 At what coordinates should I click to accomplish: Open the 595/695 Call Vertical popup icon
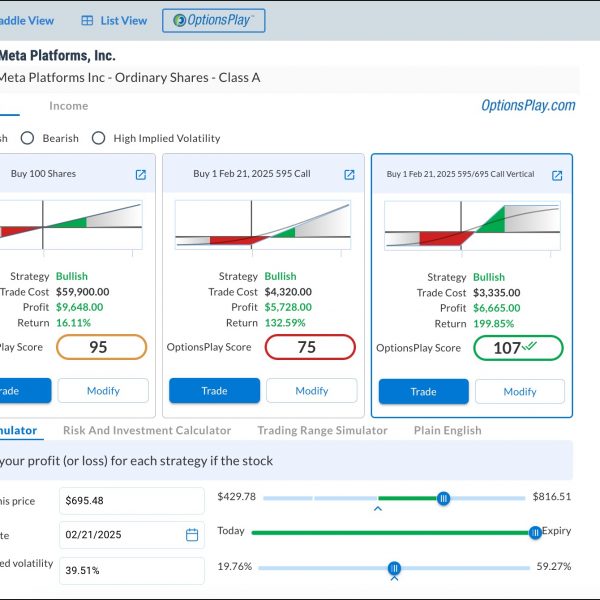[557, 176]
